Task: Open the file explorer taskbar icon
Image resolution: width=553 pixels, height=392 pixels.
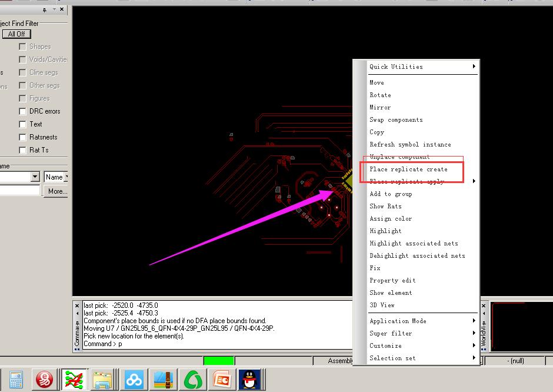Action: [x=102, y=380]
